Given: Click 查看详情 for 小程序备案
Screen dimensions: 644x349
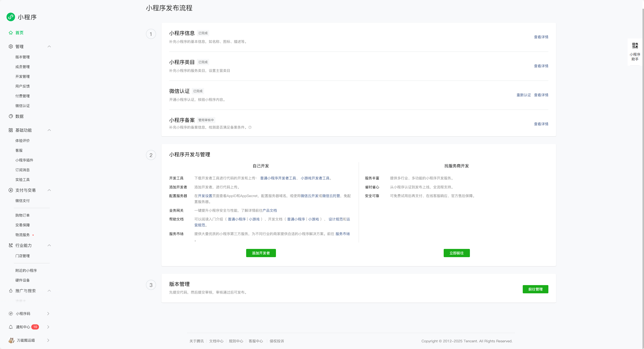Looking at the screenshot, I should [x=541, y=124].
